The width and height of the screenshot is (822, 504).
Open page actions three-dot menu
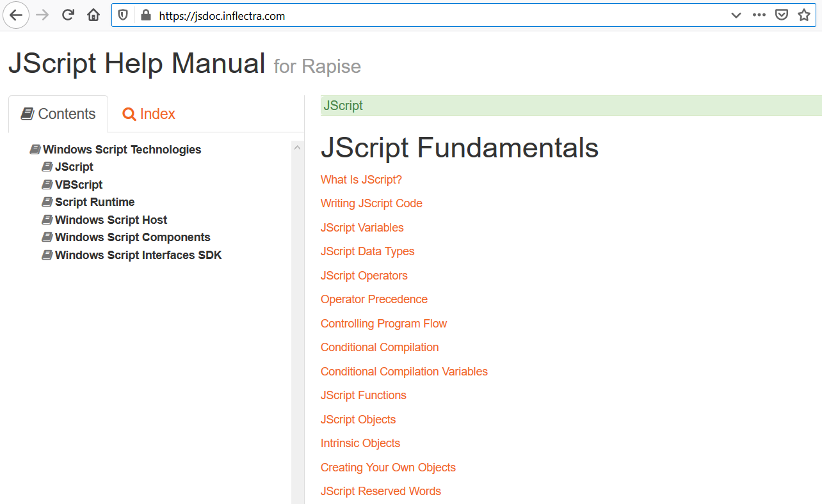click(x=759, y=15)
